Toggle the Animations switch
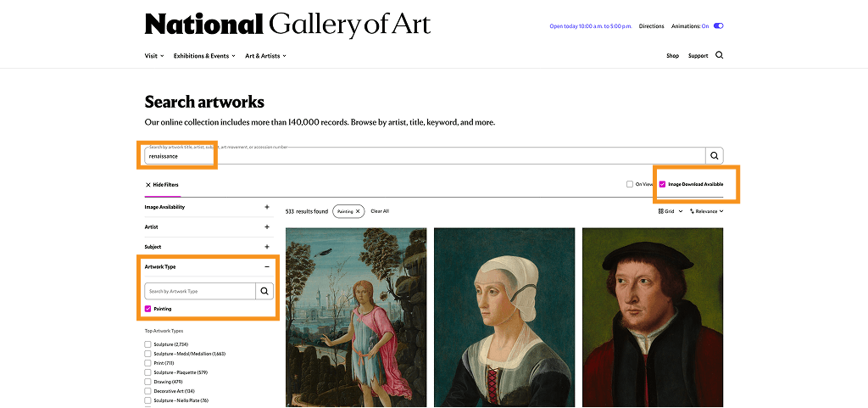Image resolution: width=868 pixels, height=408 pixels. [719, 26]
